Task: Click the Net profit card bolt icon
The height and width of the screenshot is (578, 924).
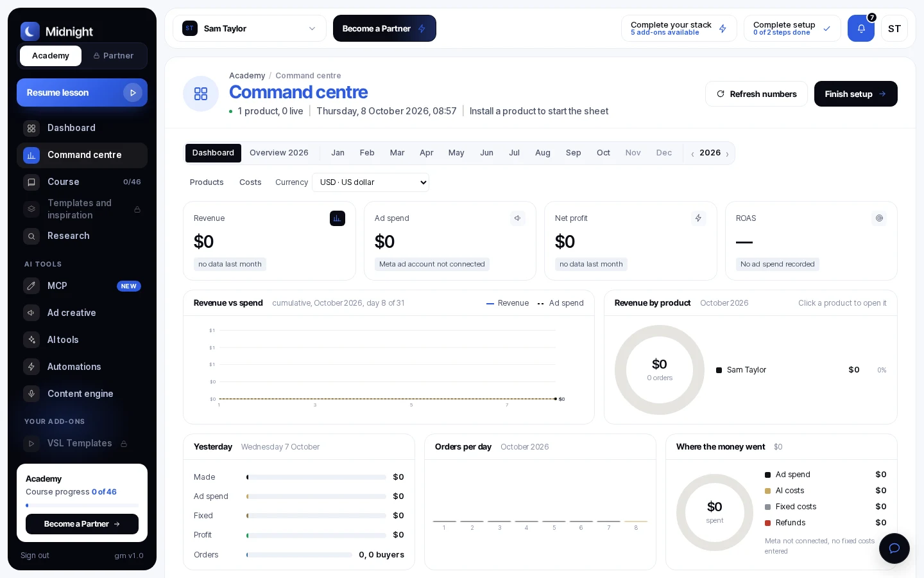Action: coord(699,218)
